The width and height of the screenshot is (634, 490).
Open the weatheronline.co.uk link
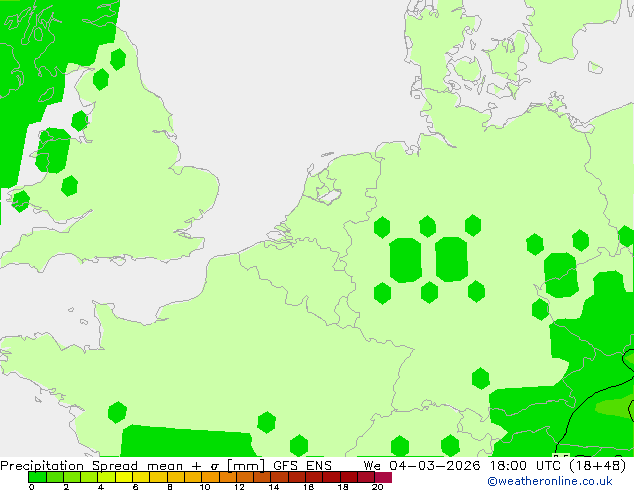point(550,481)
